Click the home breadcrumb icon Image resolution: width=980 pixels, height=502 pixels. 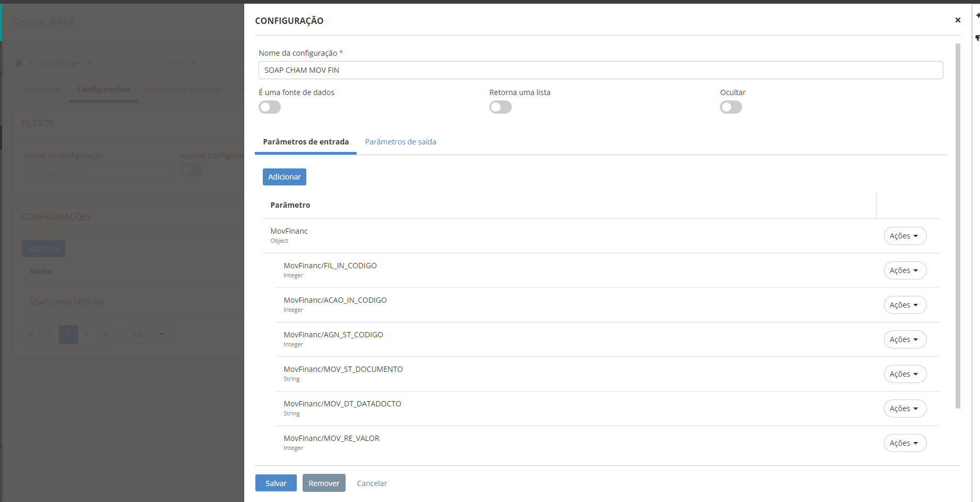(x=19, y=63)
